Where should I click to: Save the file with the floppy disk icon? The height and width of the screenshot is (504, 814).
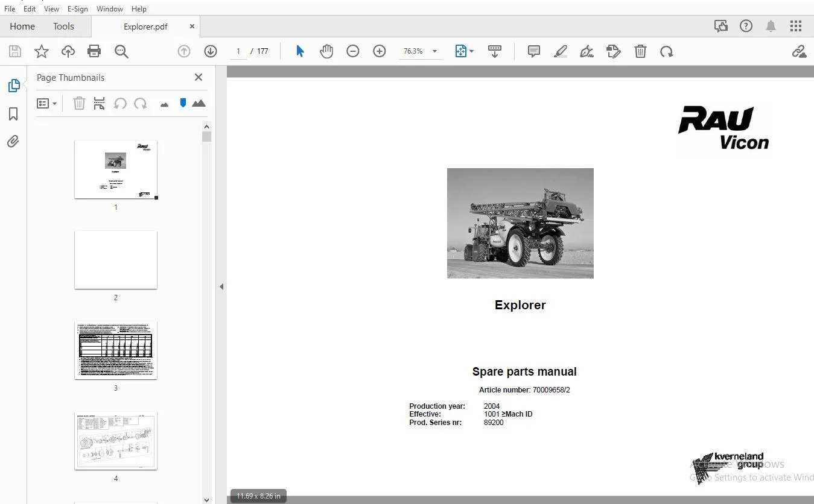(15, 51)
